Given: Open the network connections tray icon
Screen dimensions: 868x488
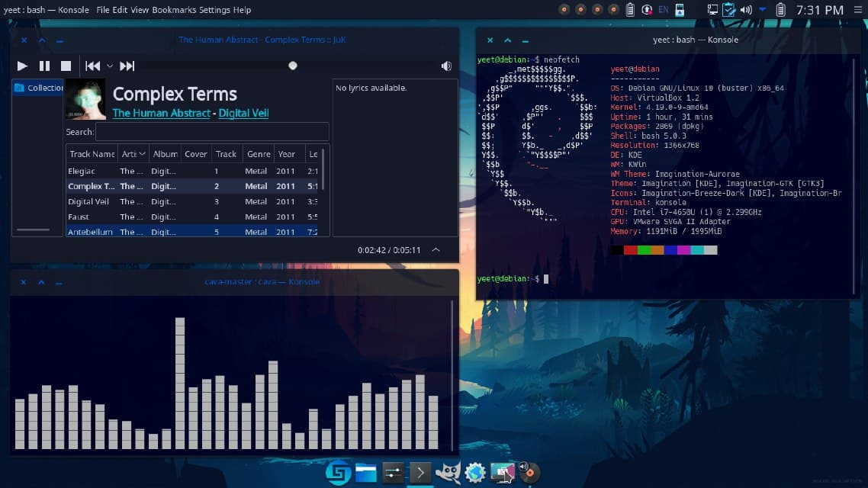Looking at the screenshot, I should [x=712, y=10].
